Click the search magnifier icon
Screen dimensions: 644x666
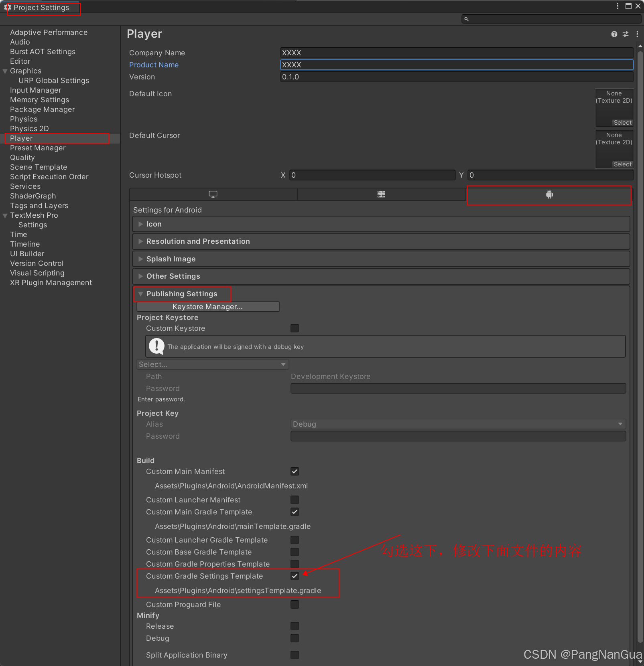point(466,18)
